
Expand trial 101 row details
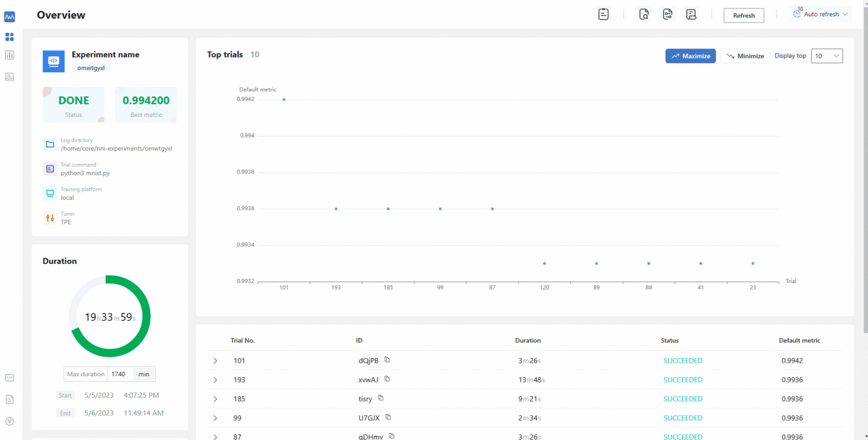coord(215,360)
